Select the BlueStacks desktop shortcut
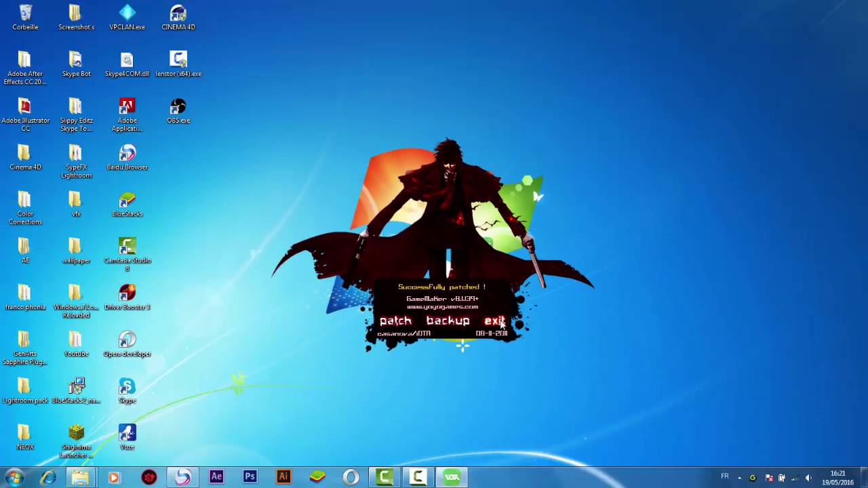 127,204
